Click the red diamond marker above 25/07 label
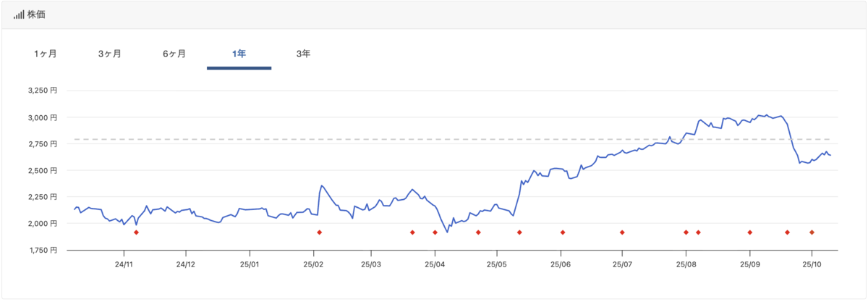Viewport: 868px width, 302px height. (622, 232)
